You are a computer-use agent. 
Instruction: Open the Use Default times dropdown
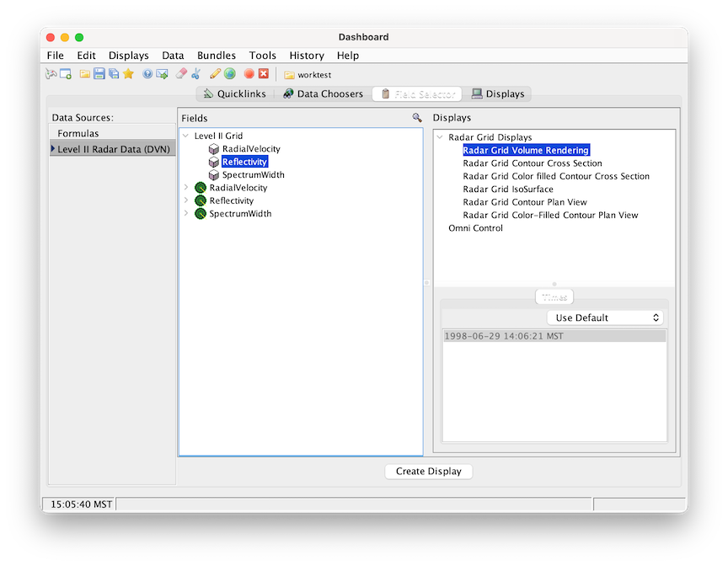(605, 318)
